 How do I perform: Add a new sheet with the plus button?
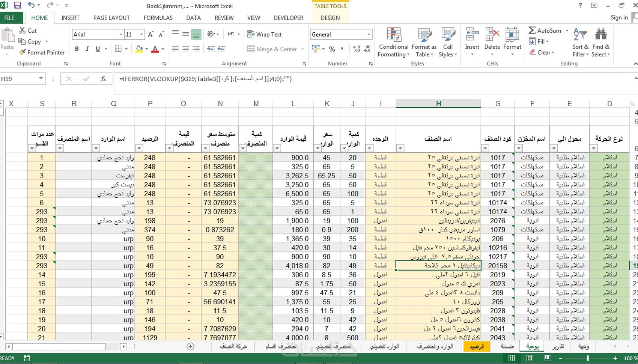click(x=191, y=346)
